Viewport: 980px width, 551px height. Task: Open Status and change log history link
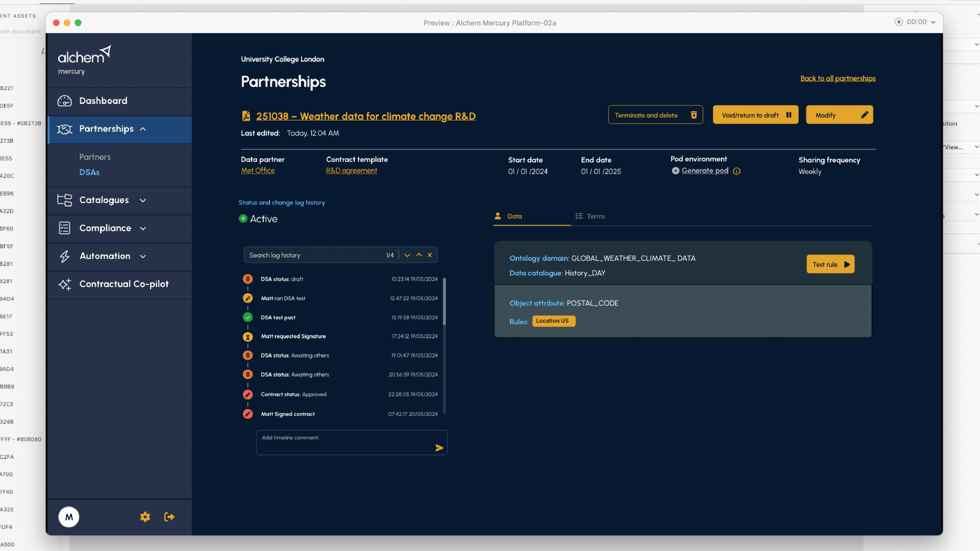tap(282, 203)
